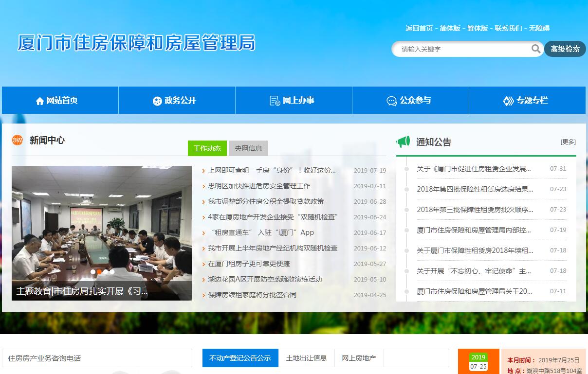
Task: Click the keyword search input field
Action: point(462,49)
